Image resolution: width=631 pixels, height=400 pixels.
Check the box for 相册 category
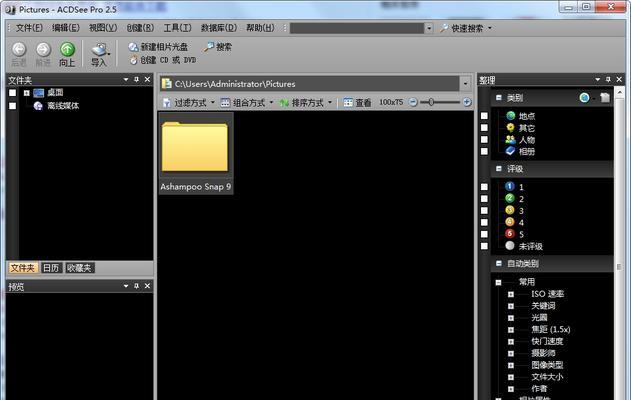(x=484, y=151)
